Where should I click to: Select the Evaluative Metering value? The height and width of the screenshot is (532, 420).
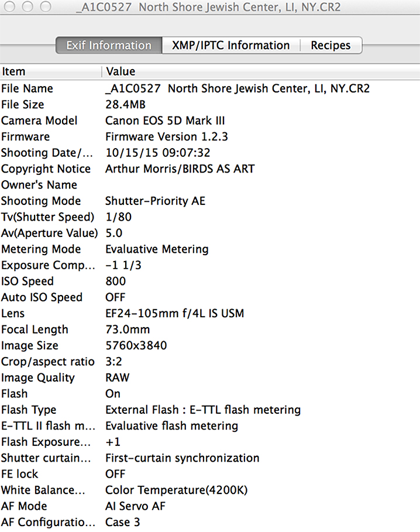coord(157,249)
